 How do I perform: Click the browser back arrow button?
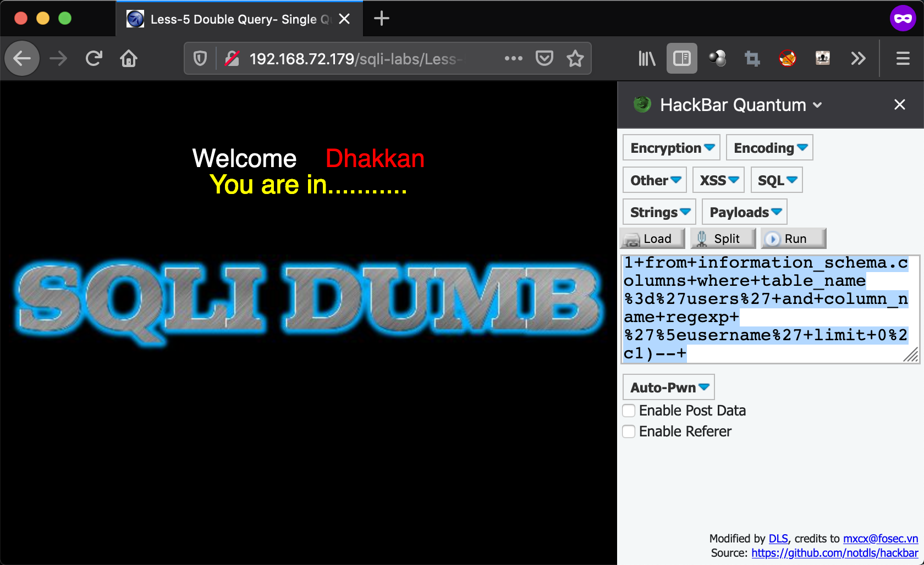point(22,58)
